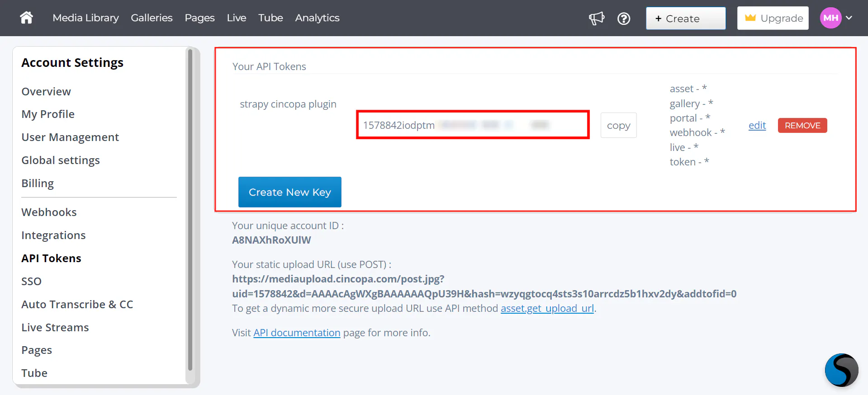Open the round chat widget icon
This screenshot has height=395, width=868.
tap(841, 370)
